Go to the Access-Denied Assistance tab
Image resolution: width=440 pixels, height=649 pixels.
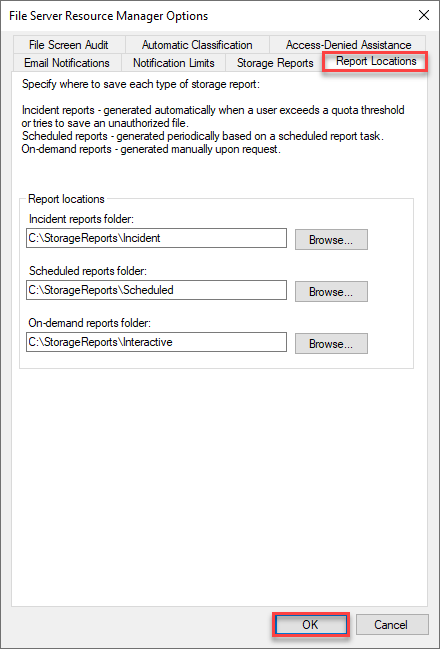point(348,45)
